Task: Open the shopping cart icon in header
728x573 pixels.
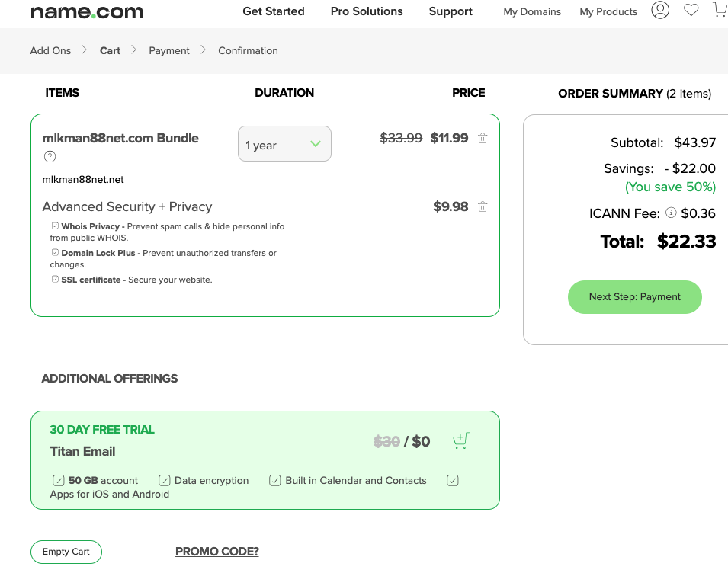Action: 720,9
